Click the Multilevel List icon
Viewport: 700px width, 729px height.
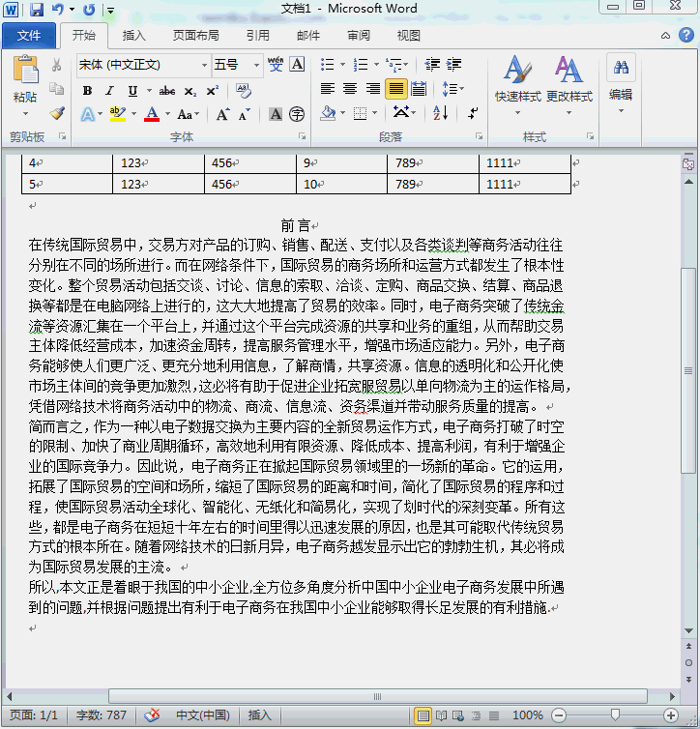[x=394, y=65]
